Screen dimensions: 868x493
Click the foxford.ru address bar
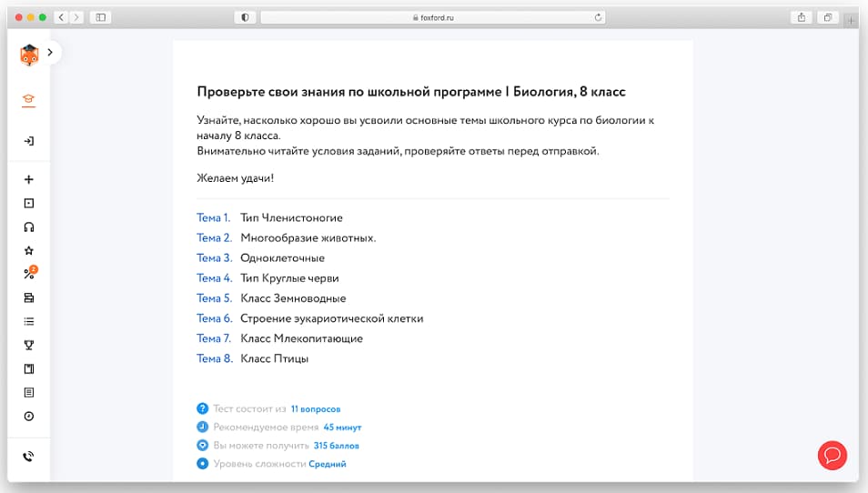coord(433,17)
